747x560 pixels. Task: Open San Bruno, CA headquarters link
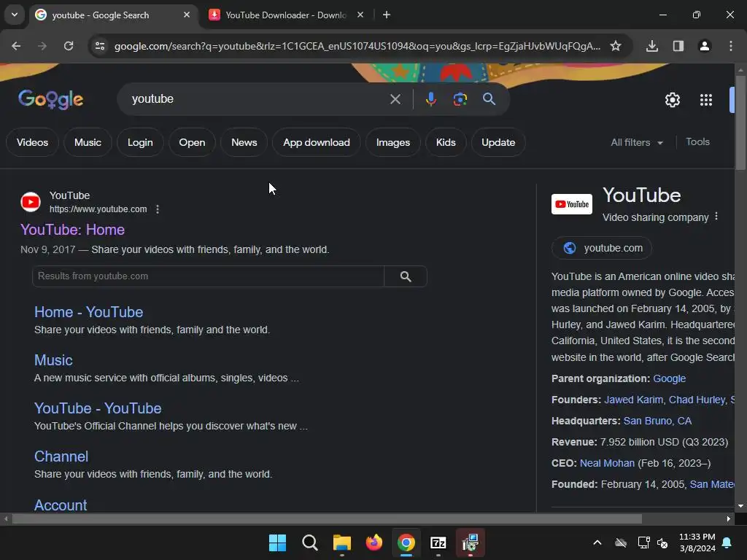657,421
